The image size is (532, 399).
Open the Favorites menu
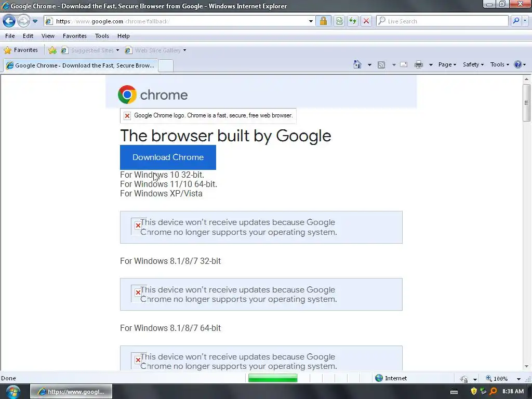pyautogui.click(x=75, y=36)
